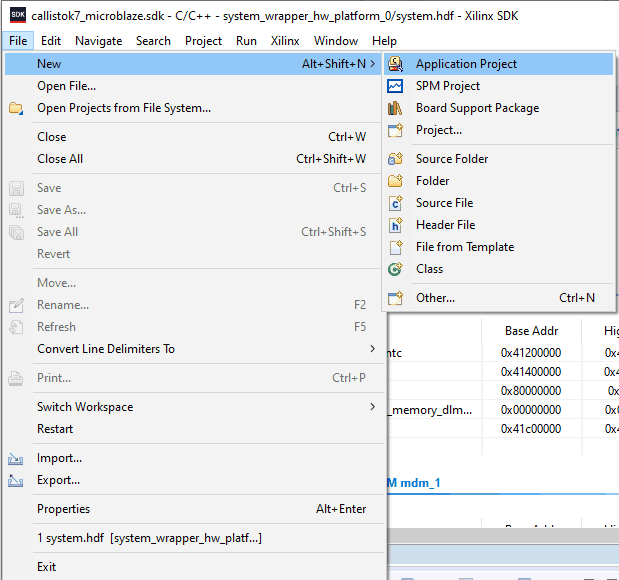Click Restart in the File menu
The image size is (619, 580).
[x=55, y=429]
